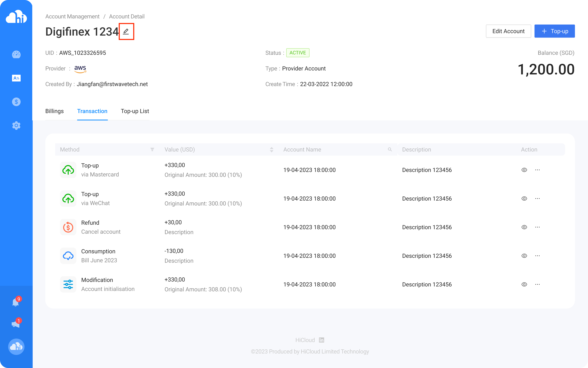Image resolution: width=588 pixels, height=368 pixels.
Task: Switch to the Top-up List tab
Action: (x=135, y=111)
